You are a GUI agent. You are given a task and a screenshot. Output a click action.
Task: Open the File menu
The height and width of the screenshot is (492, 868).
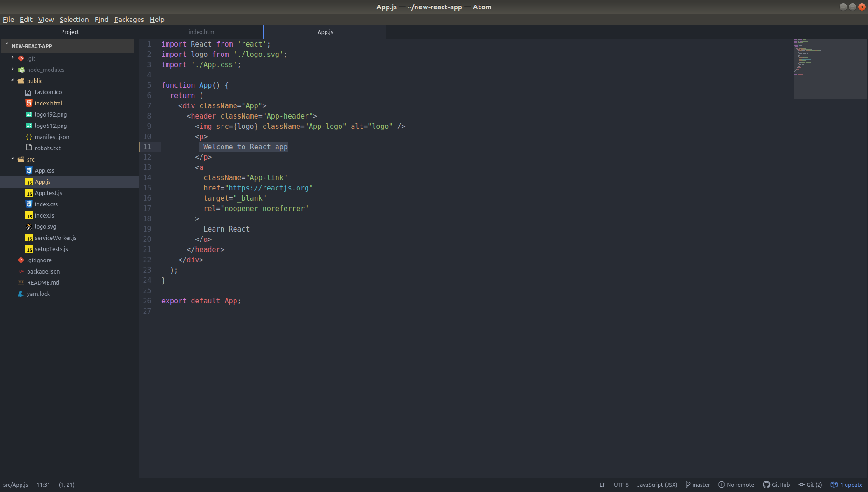point(8,20)
